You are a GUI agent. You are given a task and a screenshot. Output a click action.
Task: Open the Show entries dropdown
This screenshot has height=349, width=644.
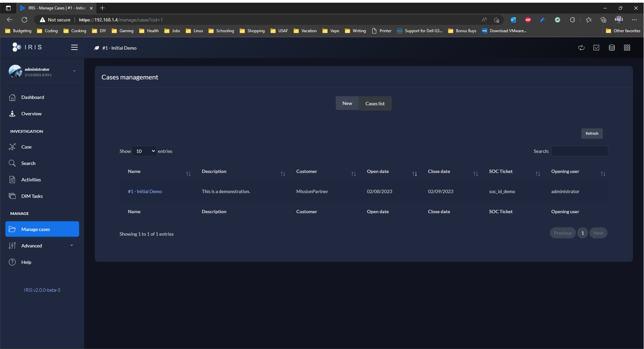click(x=144, y=151)
